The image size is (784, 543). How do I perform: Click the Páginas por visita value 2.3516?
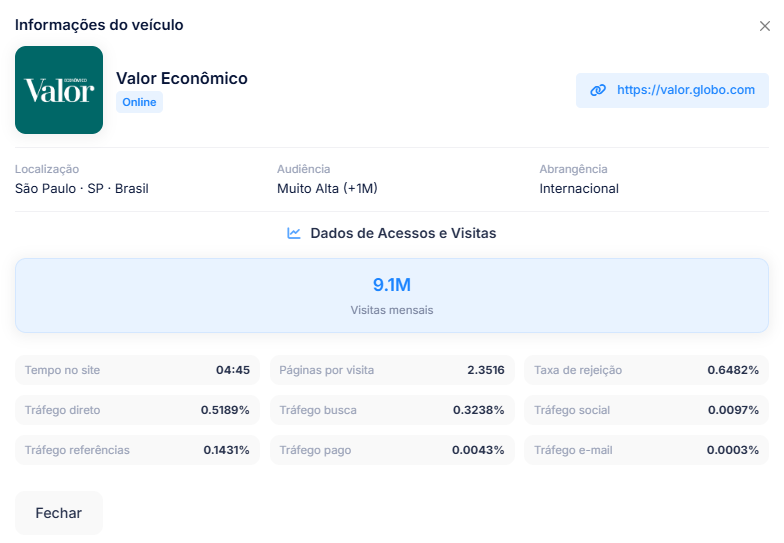(x=486, y=370)
